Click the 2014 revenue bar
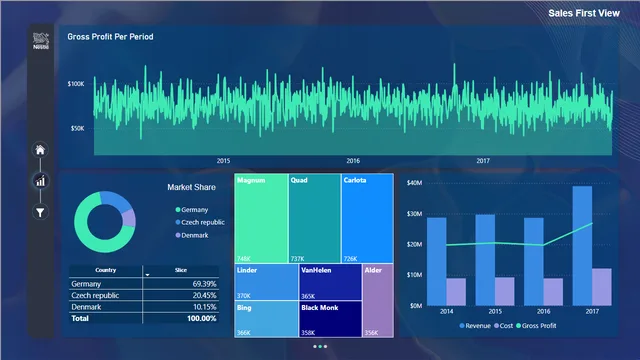The image size is (640, 360). coord(436,261)
